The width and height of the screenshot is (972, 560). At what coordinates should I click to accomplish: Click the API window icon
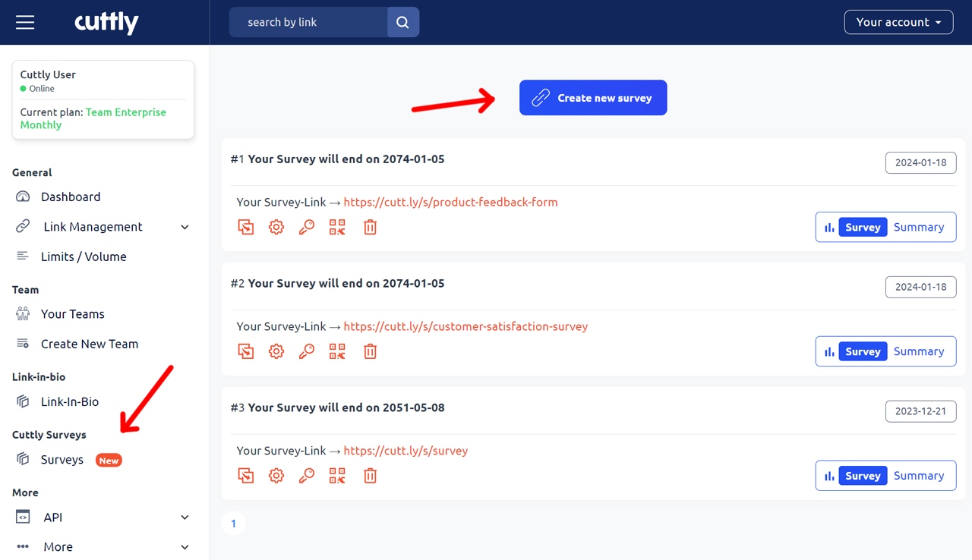23,517
